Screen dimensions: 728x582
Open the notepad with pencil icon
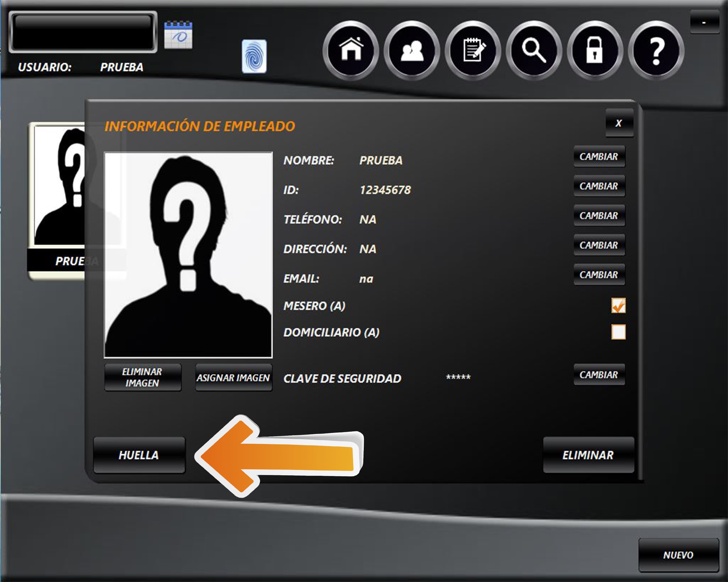(x=473, y=50)
